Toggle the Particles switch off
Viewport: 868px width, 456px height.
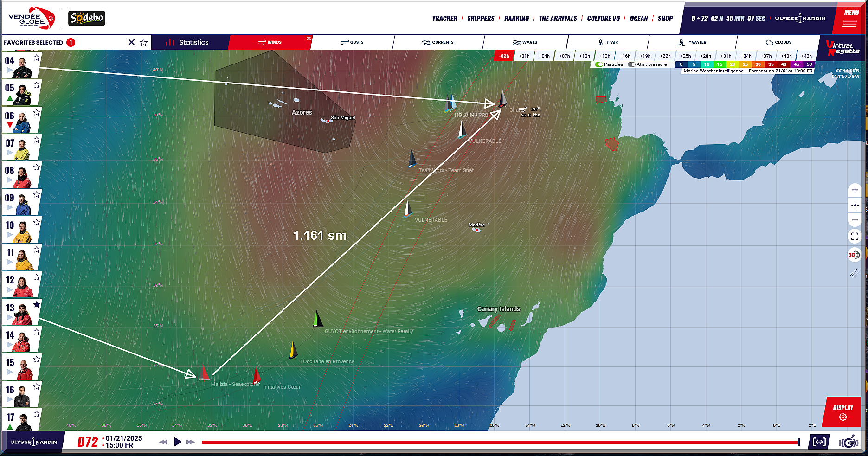599,64
